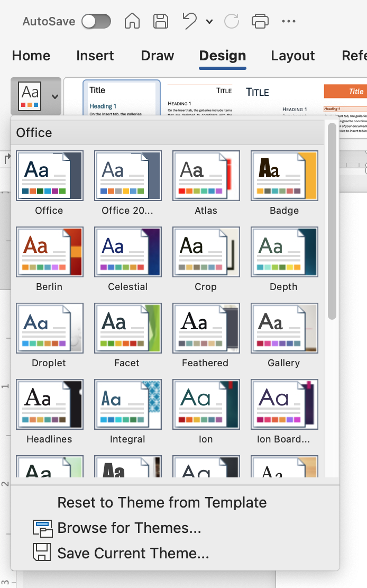
Task: Save document with floppy disk icon
Action: pyautogui.click(x=161, y=21)
